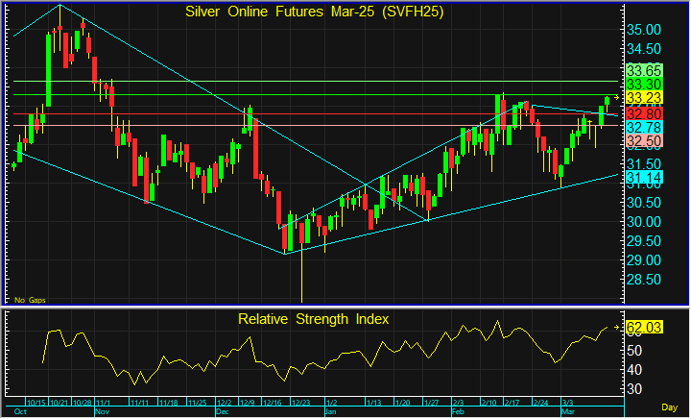Toggle the No Gaps chart setting label
691x419 pixels.
coord(29,298)
